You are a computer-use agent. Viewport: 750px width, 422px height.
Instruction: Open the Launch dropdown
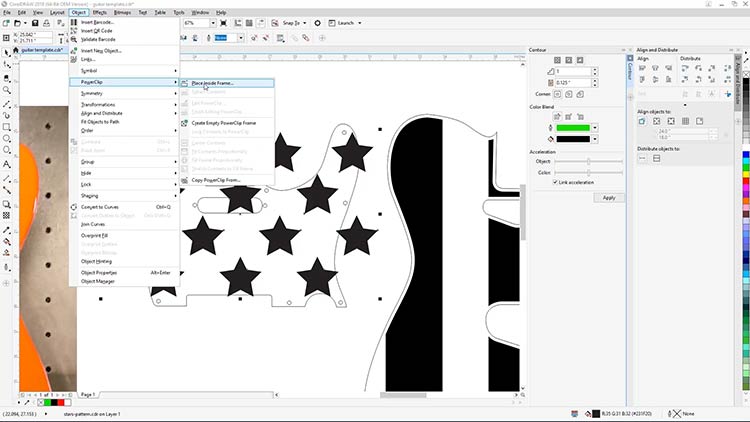(360, 23)
